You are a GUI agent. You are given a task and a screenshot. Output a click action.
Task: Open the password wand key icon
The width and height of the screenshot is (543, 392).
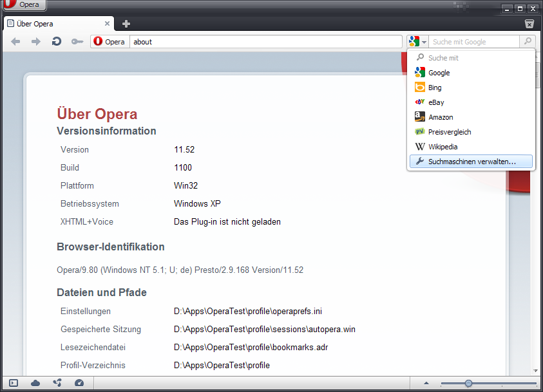click(x=77, y=42)
